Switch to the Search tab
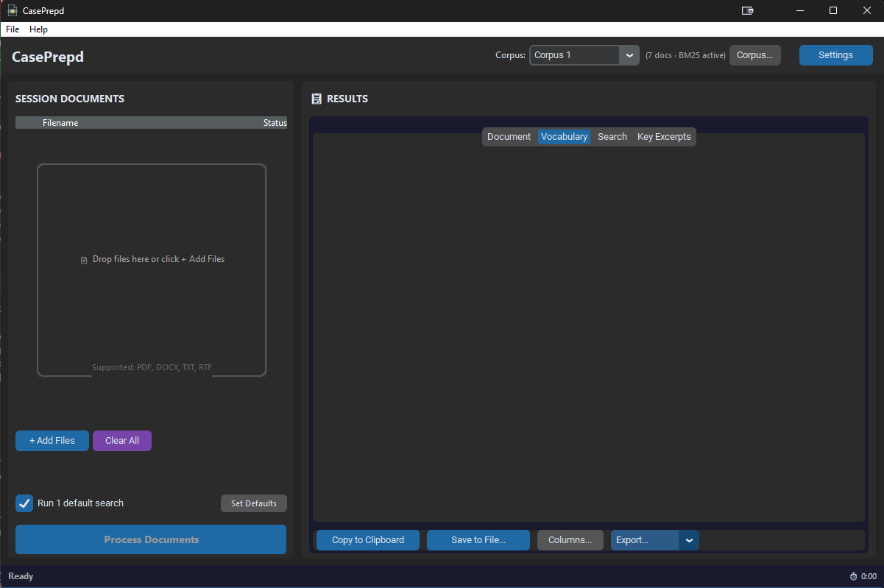This screenshot has height=588, width=884. point(612,136)
